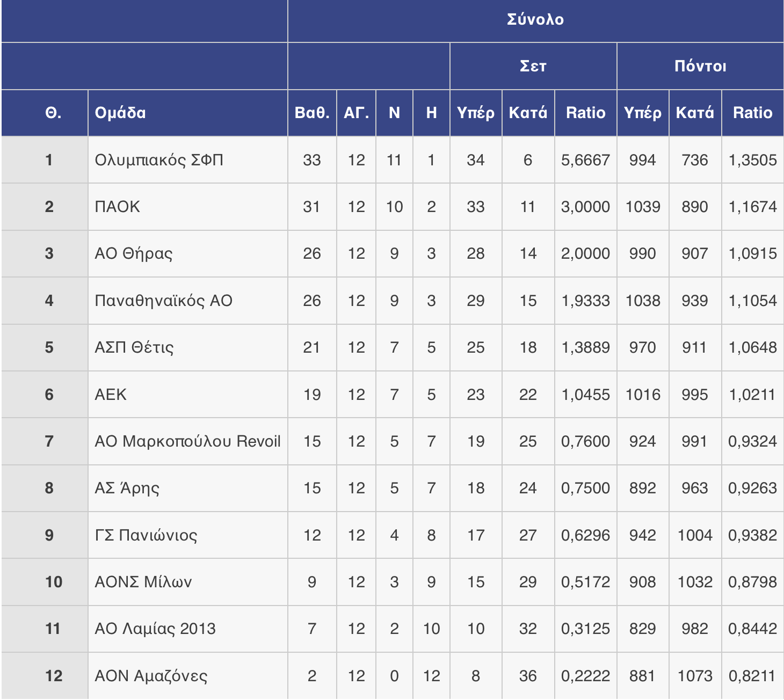Click points-against value 1004

(x=695, y=535)
